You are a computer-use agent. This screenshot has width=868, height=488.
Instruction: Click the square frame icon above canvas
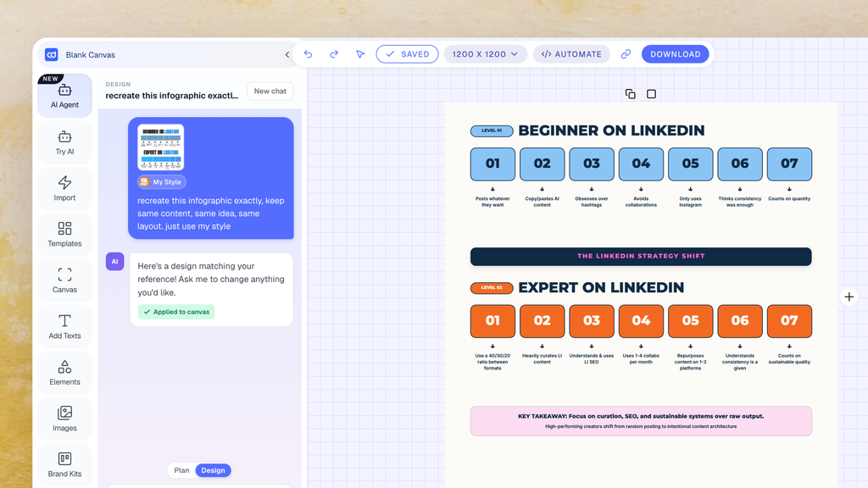point(652,94)
